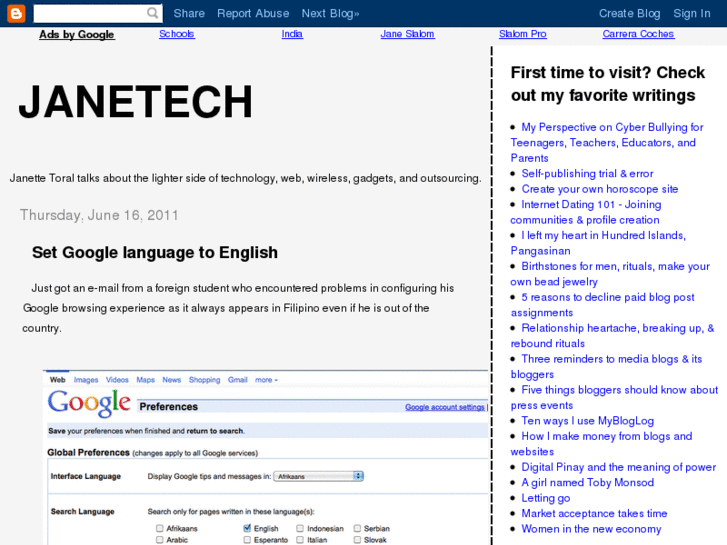Open Ten ways I use MyBlogLog
This screenshot has width=727, height=545.
pyautogui.click(x=587, y=421)
